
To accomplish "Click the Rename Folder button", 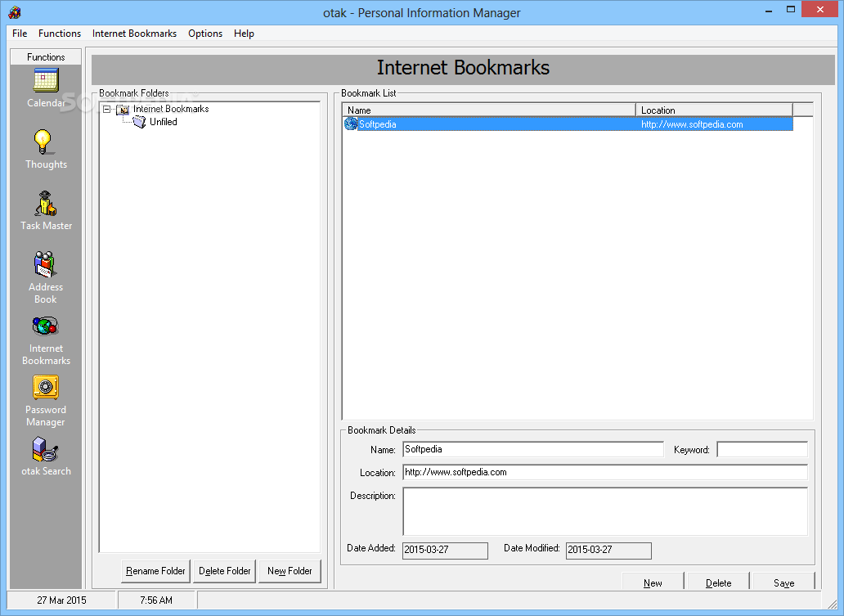I will coord(155,571).
